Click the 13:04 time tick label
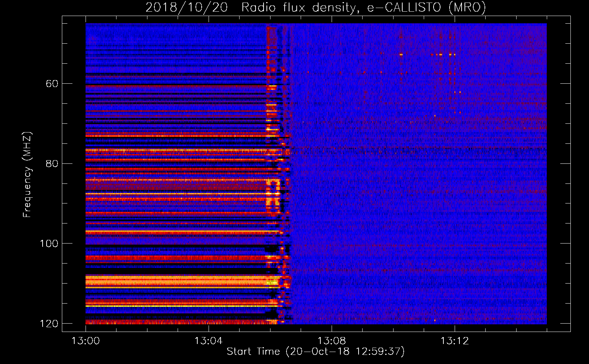 tap(208, 341)
